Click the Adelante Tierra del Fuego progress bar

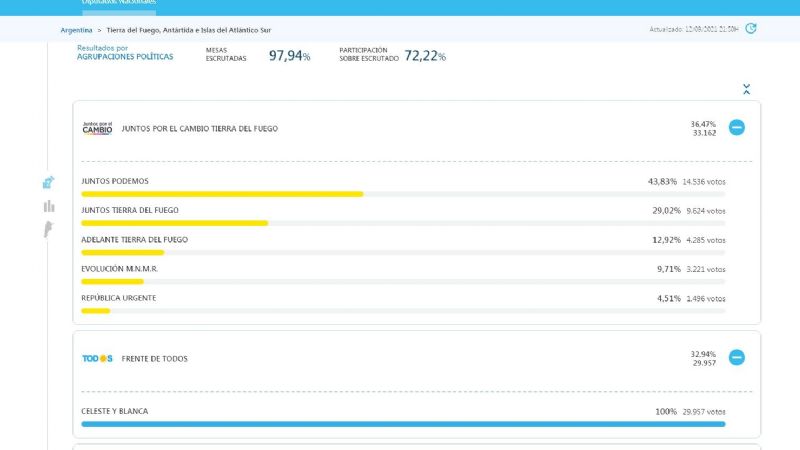click(122, 253)
